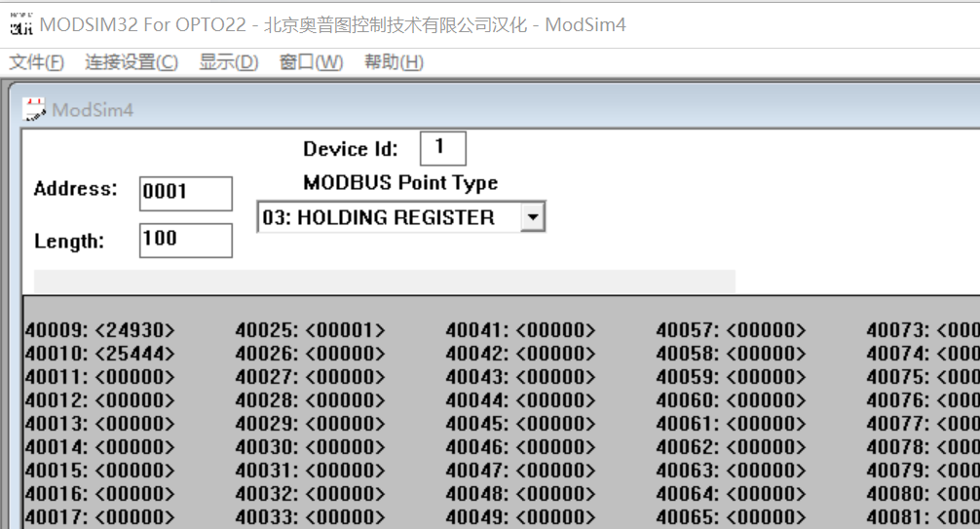Select register 40047 entry
This screenshot has height=529, width=980.
click(x=520, y=471)
